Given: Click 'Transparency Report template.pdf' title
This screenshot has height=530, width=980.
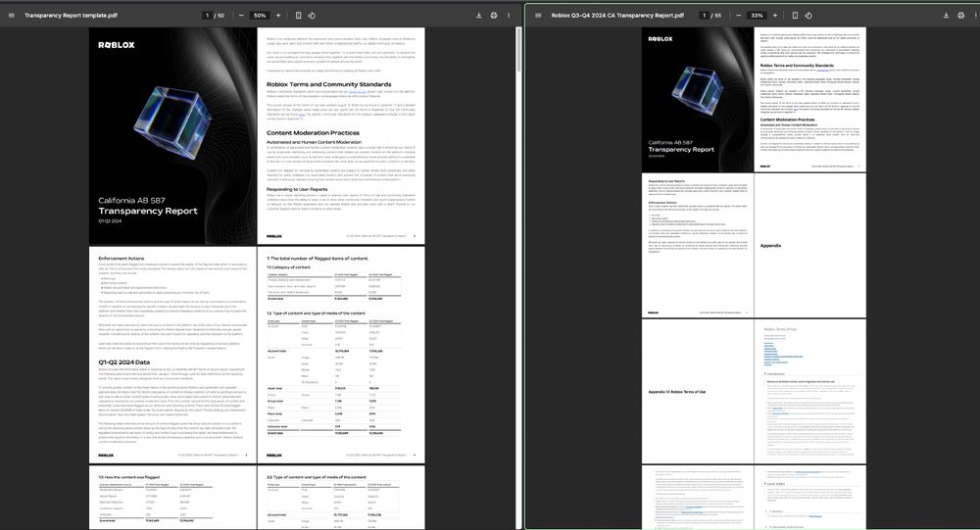Looking at the screenshot, I should click(71, 15).
